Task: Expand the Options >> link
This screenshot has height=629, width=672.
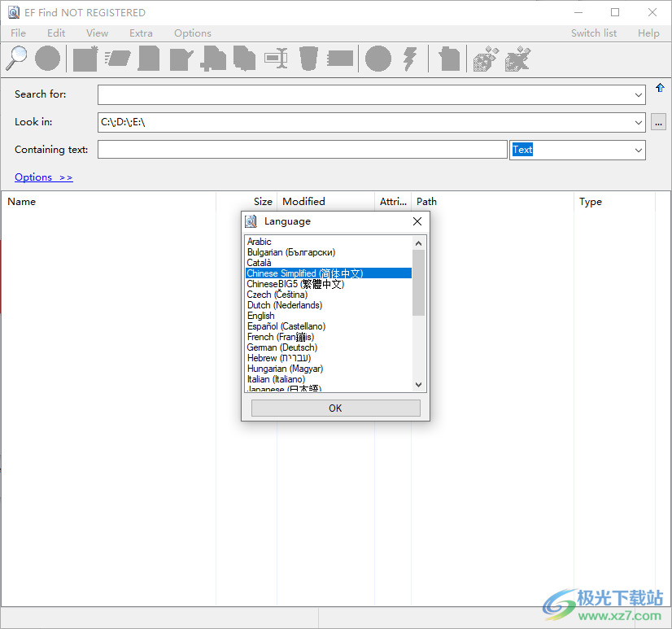Action: (x=44, y=177)
